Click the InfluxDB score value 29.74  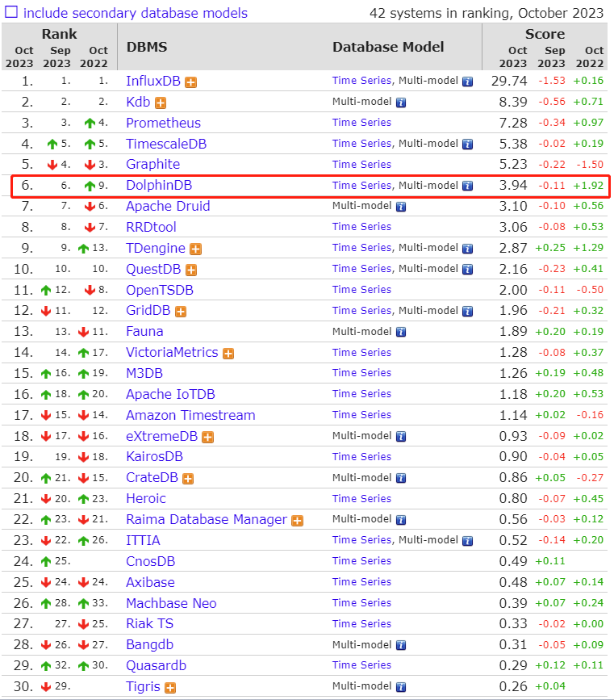pyautogui.click(x=509, y=81)
